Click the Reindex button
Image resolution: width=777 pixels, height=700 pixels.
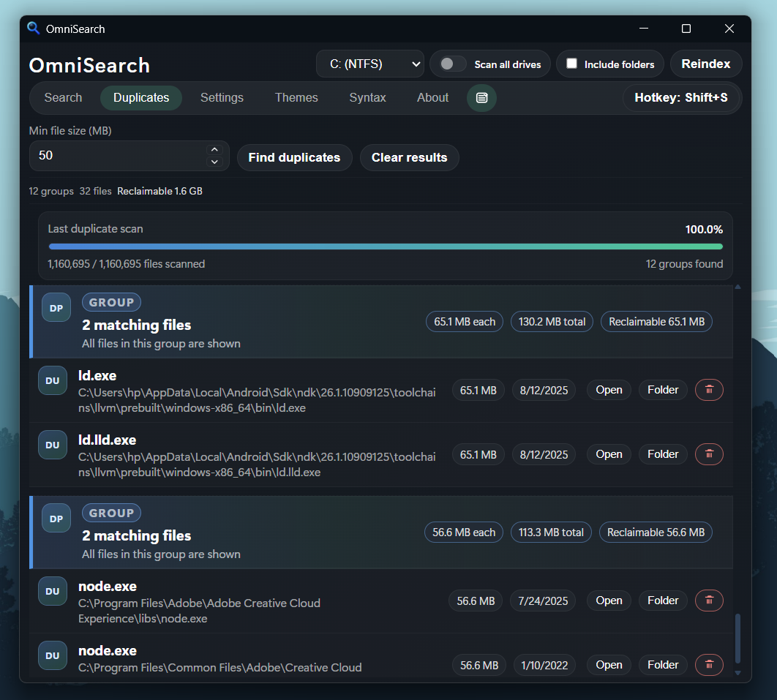click(x=705, y=64)
